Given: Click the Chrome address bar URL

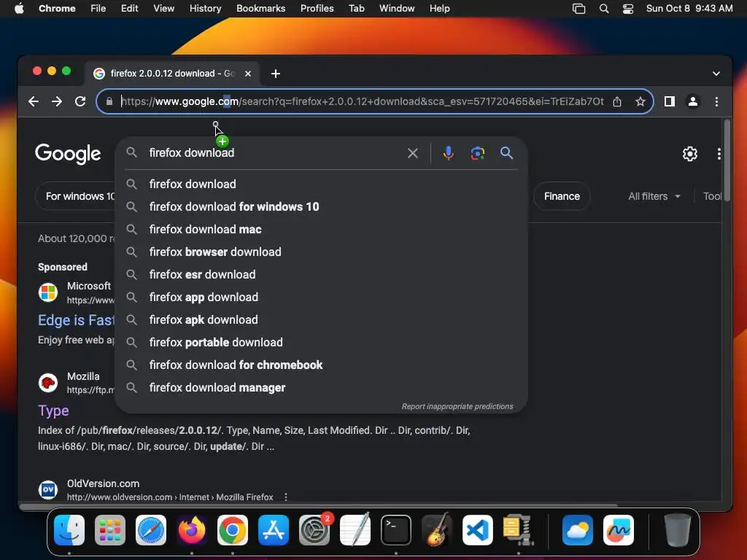Looking at the screenshot, I should (x=362, y=101).
